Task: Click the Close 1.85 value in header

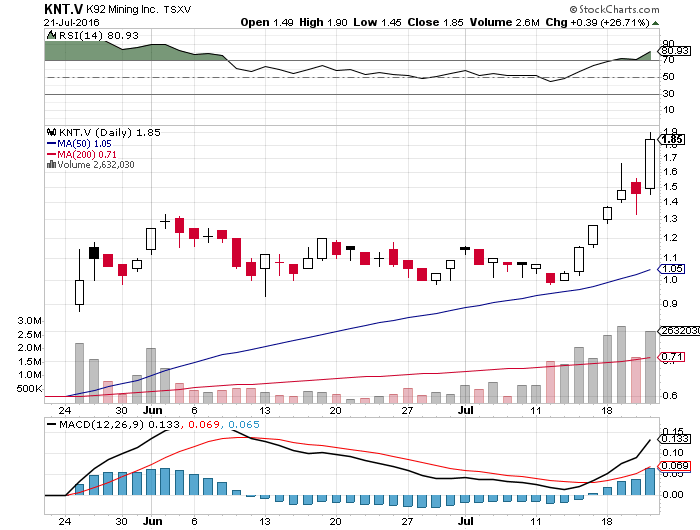Action: [435, 22]
